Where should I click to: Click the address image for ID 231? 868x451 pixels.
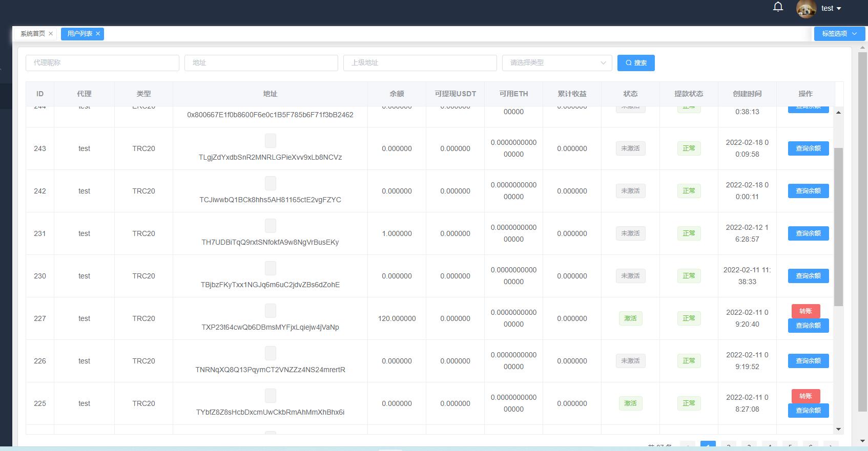click(x=270, y=226)
